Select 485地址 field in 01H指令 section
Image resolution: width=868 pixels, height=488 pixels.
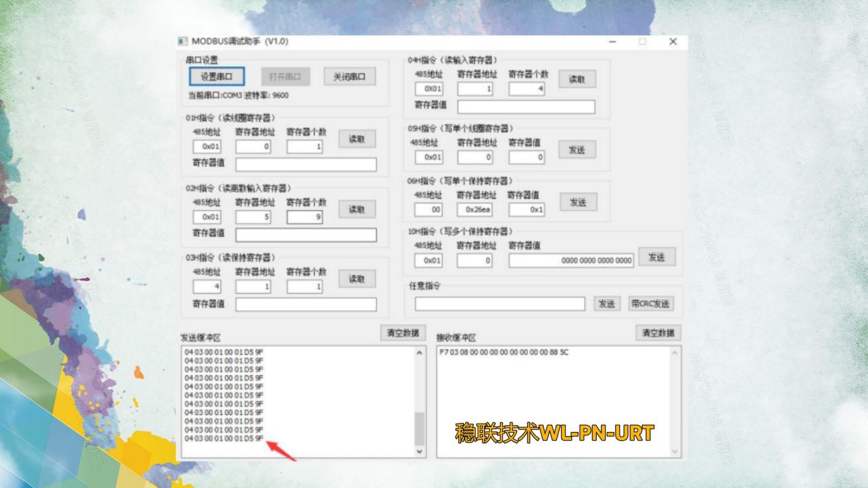click(207, 146)
